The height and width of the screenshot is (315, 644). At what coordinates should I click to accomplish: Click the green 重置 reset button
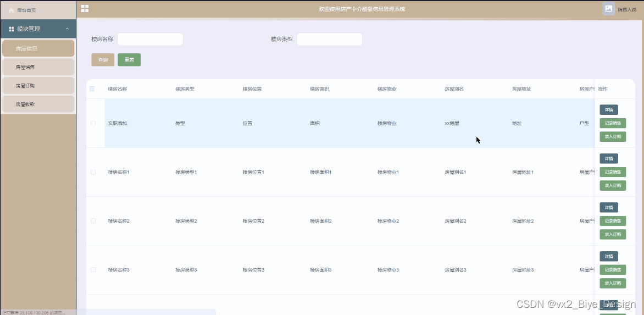point(129,59)
